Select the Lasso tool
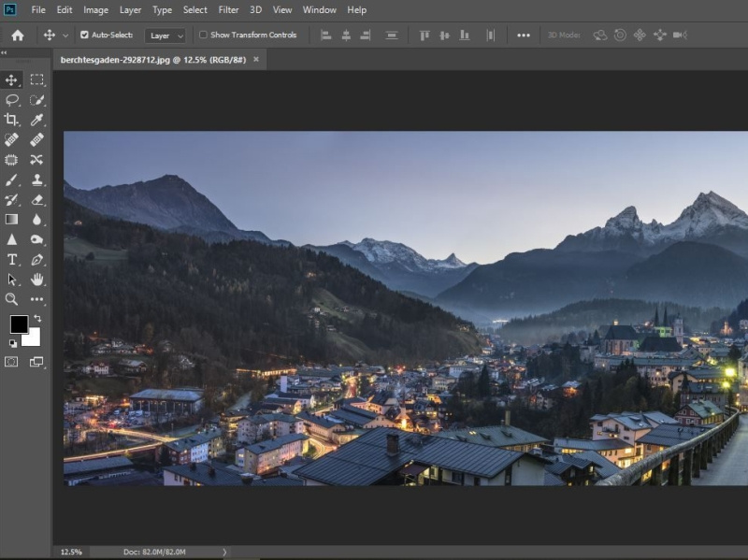 (x=11, y=100)
